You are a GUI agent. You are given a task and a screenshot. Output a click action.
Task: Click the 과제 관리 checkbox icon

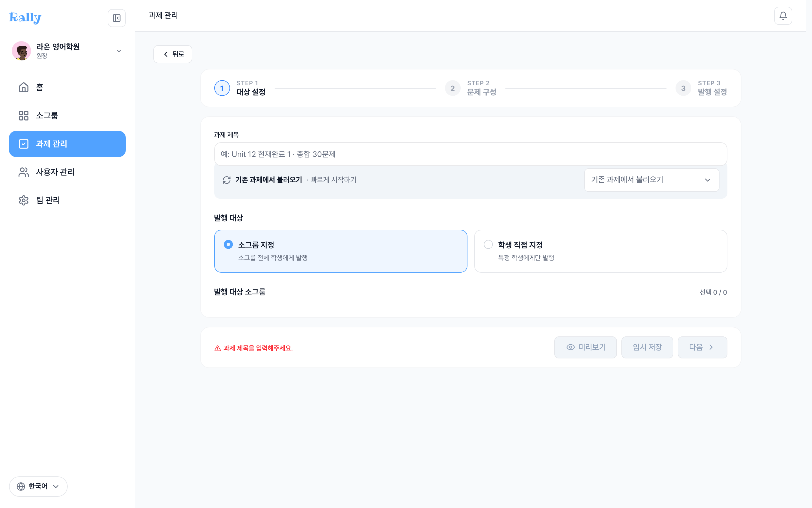point(23,144)
